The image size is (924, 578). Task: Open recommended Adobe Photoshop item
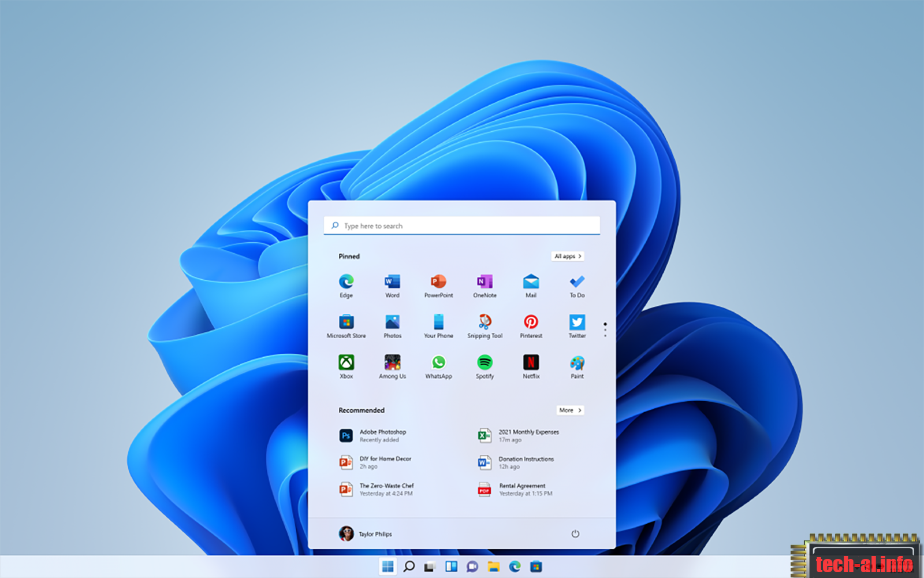click(x=373, y=436)
